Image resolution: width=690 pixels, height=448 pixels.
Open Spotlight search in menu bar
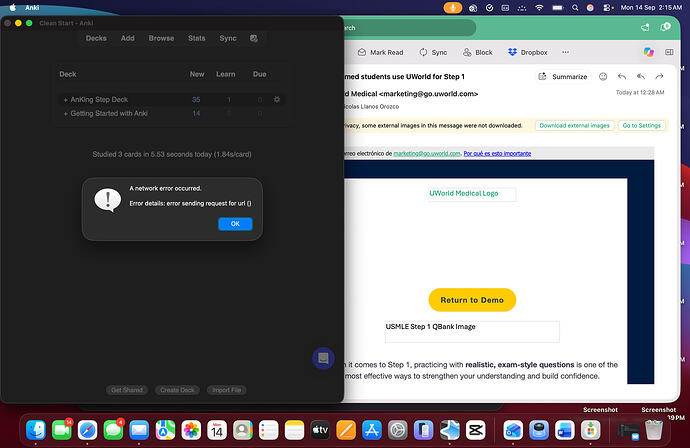click(575, 7)
